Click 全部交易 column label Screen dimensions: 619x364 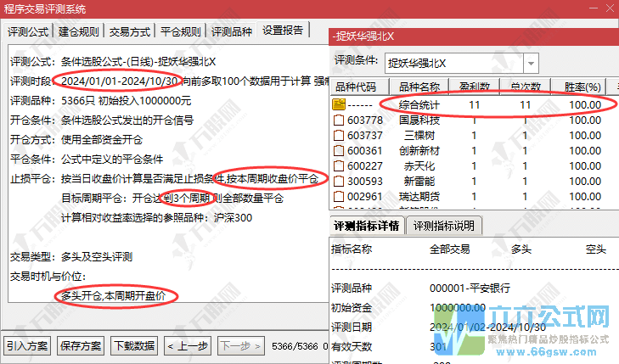[450, 249]
